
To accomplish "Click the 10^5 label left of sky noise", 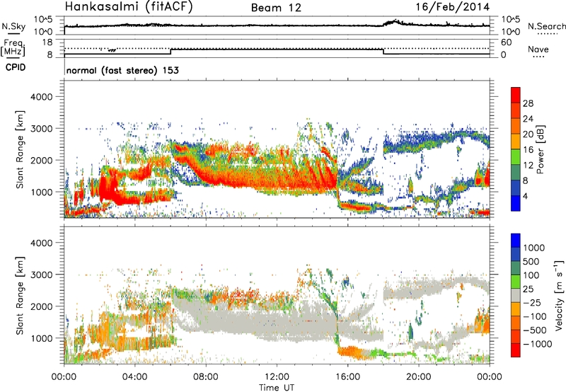I will [43, 19].
